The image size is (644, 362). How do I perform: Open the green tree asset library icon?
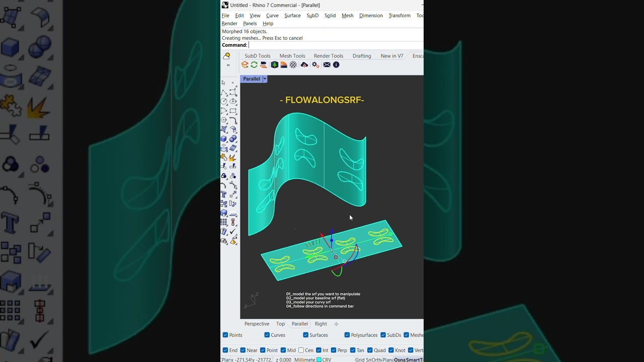(274, 65)
